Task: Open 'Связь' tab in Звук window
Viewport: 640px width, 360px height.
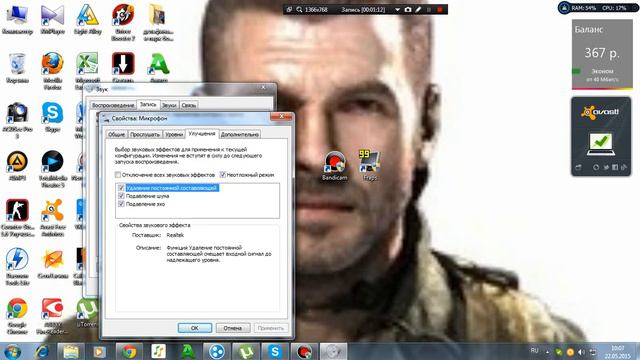Action: coord(189,105)
